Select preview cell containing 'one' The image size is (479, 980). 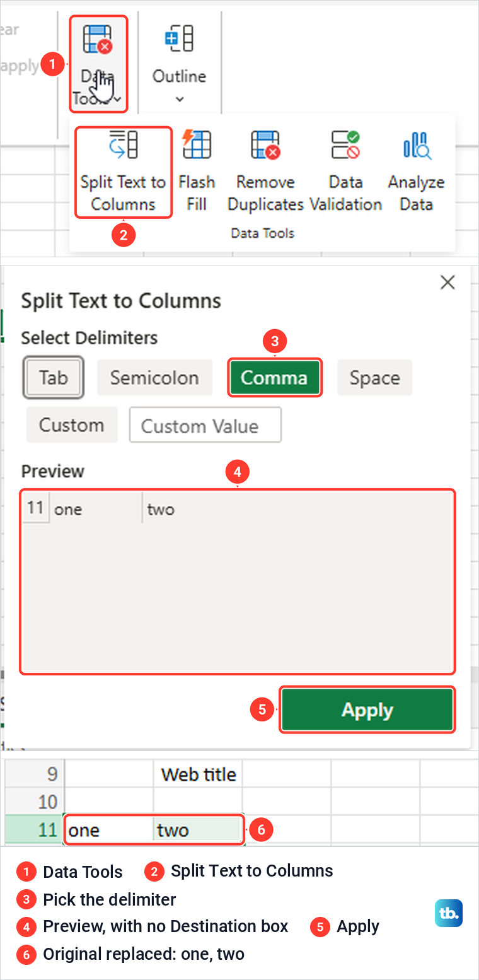[96, 509]
